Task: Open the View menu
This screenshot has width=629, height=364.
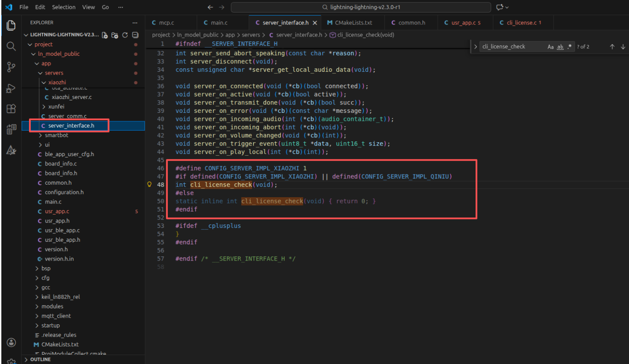Action: point(88,7)
